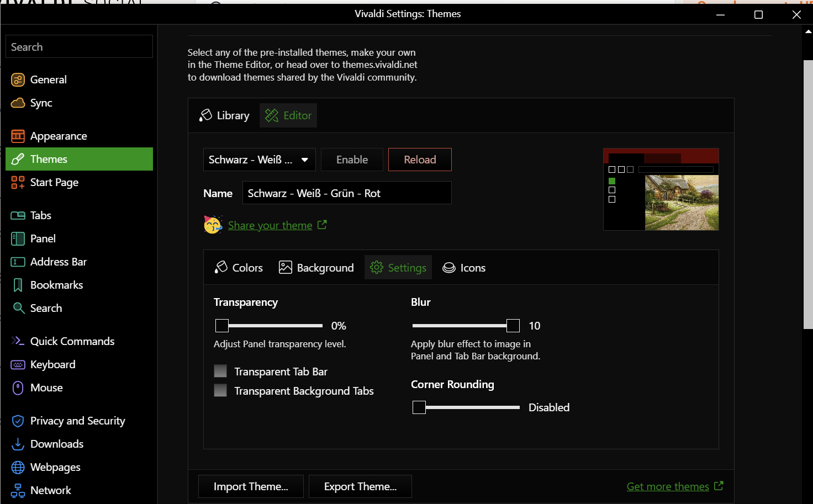Click the theme preview thumbnail
Screen dimensions: 813x504
pos(661,189)
